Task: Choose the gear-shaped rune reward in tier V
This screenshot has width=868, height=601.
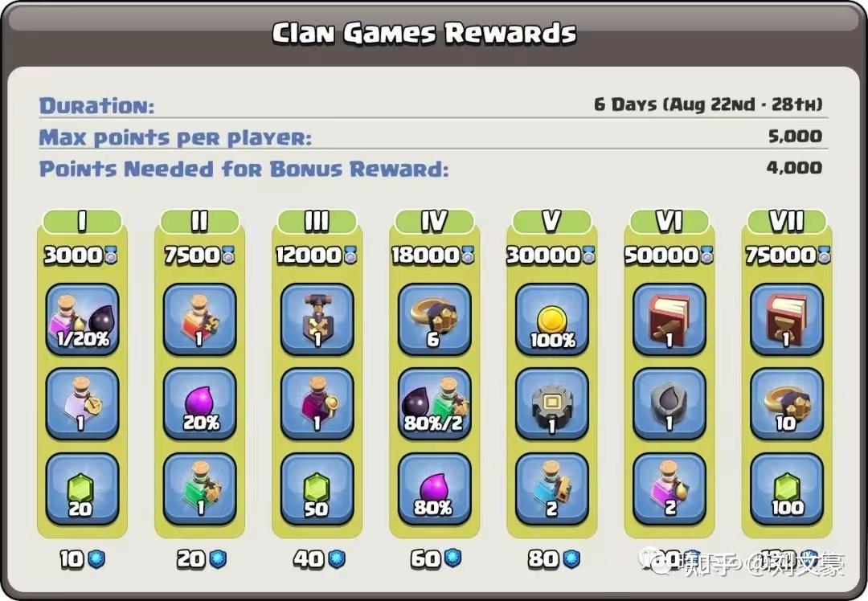Action: tap(551, 404)
